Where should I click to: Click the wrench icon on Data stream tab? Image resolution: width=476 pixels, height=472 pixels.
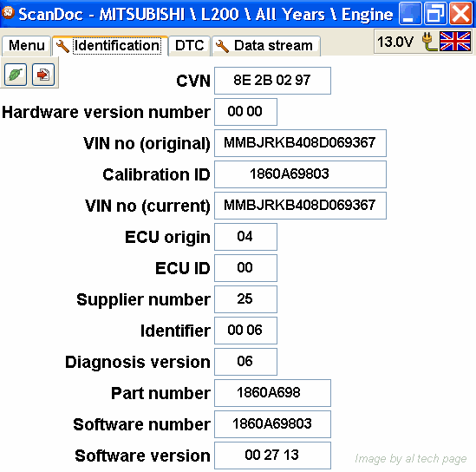222,46
